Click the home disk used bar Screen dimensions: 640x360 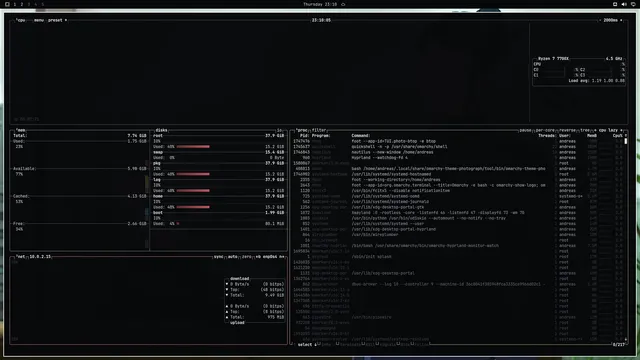click(193, 207)
